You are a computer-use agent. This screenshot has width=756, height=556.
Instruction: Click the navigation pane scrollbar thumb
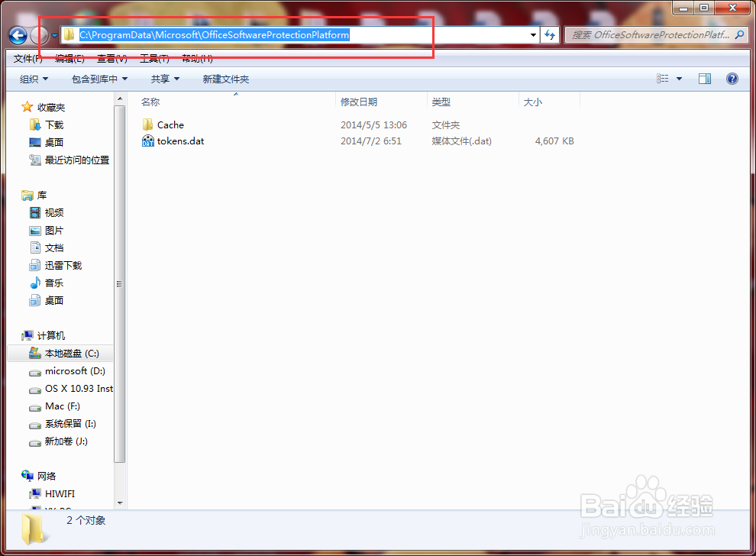tap(120, 283)
